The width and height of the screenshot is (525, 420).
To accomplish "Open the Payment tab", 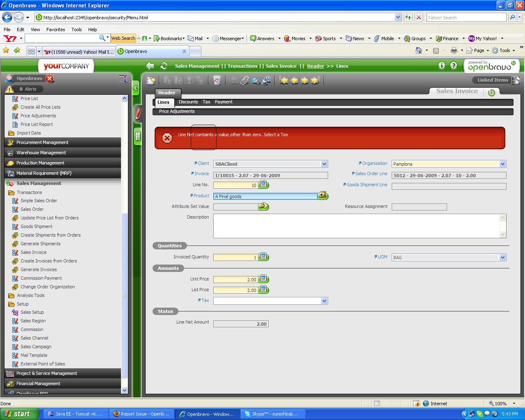I will 224,102.
